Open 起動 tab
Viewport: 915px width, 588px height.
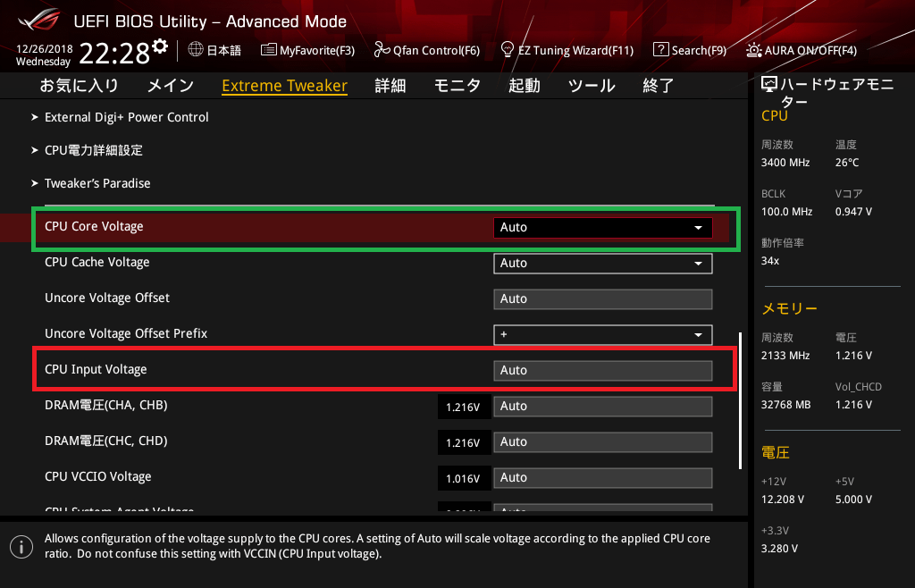524,85
